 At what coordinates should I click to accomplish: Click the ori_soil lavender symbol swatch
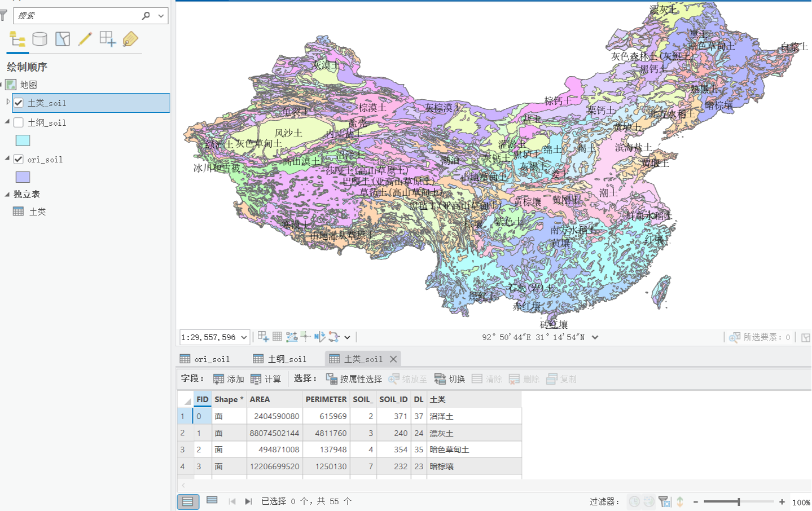(x=23, y=177)
